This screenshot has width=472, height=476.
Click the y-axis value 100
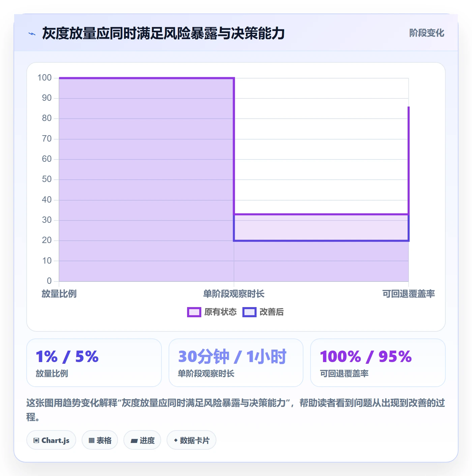[x=45, y=78]
